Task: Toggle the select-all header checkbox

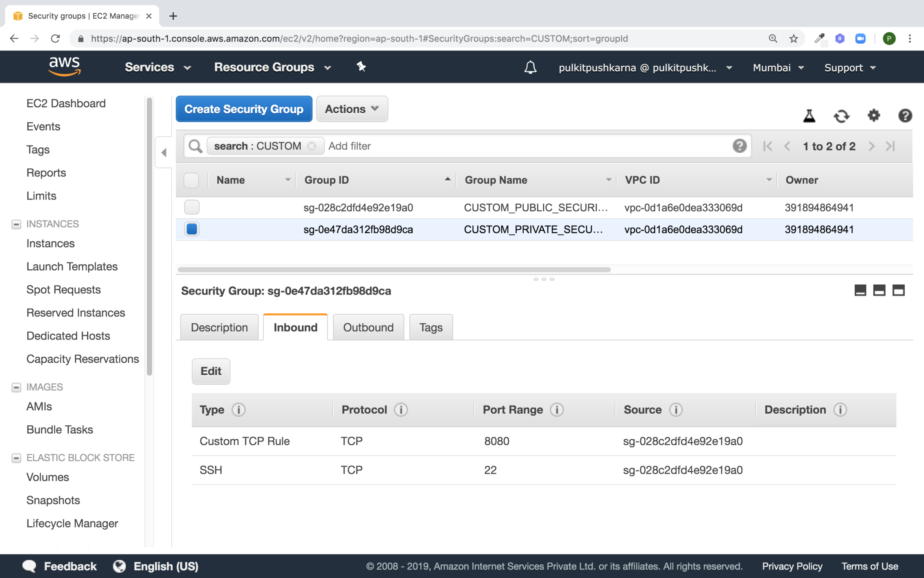Action: click(191, 180)
